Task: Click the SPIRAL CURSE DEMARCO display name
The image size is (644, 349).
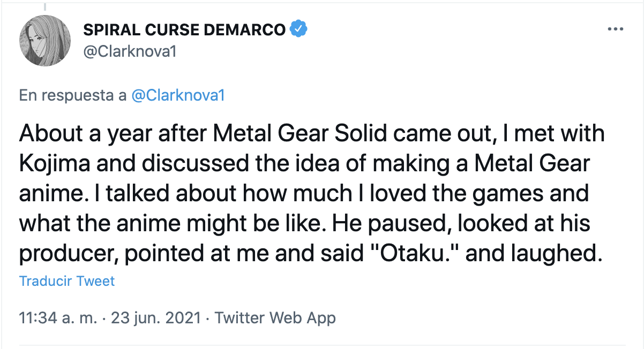Action: (184, 30)
